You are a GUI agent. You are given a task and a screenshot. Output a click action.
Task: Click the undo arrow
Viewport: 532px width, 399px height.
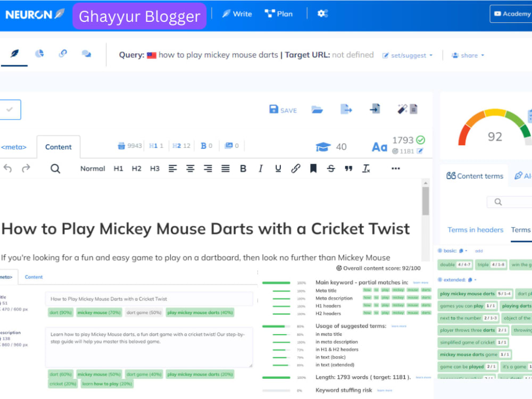(x=7, y=168)
